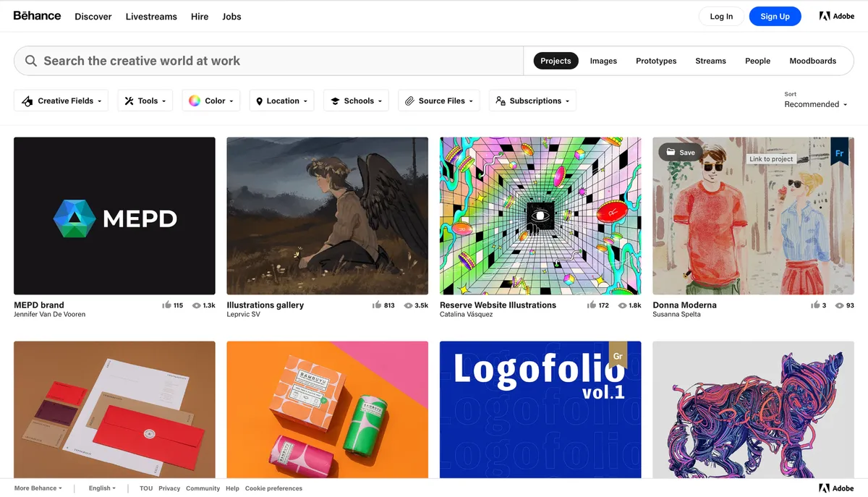Click the Gr badge on Logofolio thumbnail
Screen dimensions: 868x497
pos(618,357)
